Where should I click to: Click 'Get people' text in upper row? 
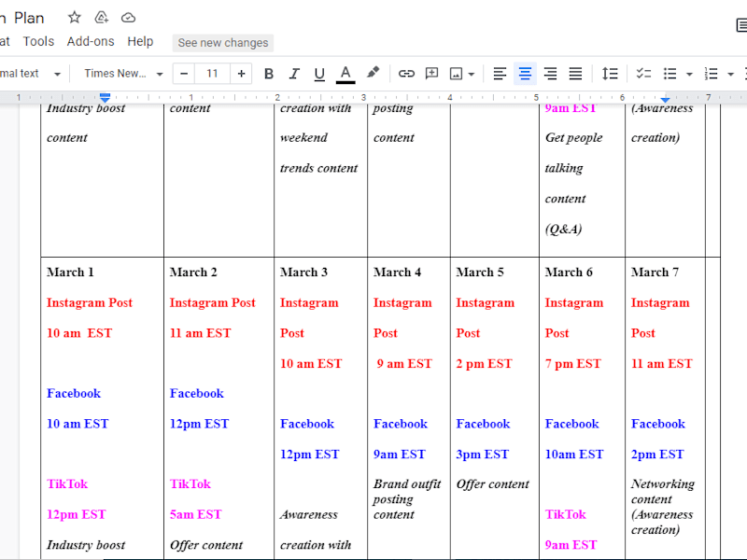click(573, 138)
